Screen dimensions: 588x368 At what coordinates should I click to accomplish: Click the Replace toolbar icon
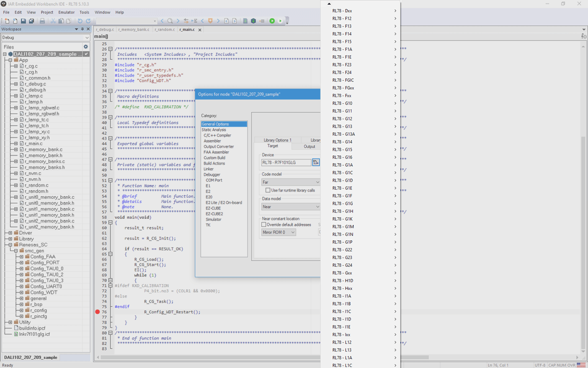pos(186,21)
